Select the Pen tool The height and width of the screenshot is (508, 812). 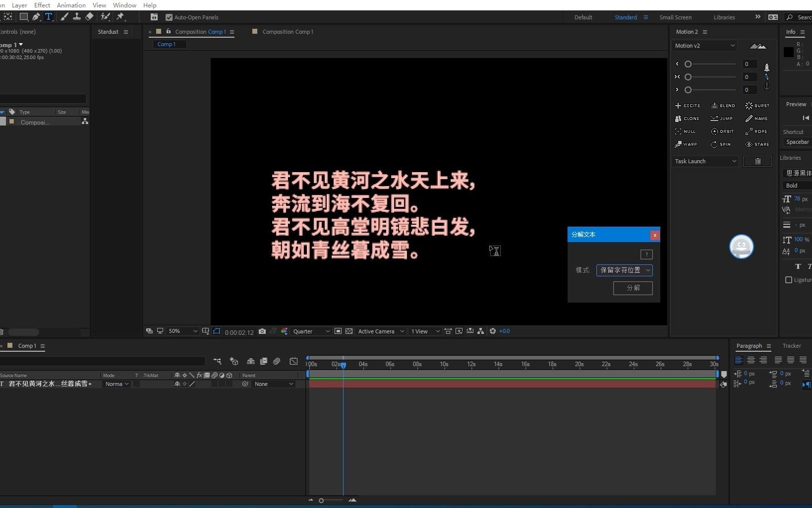coord(36,17)
